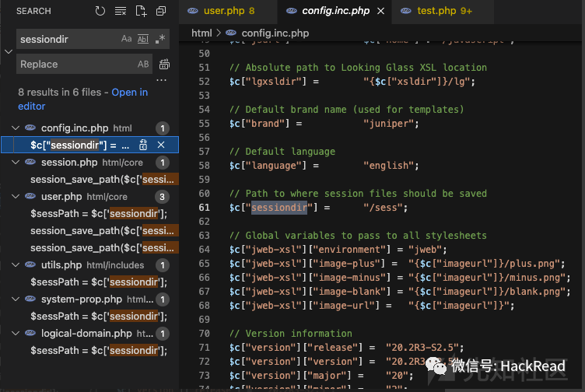Screen dimensions: 585x392
Task: Collapse config.inc.php results group
Action: pyautogui.click(x=16, y=128)
